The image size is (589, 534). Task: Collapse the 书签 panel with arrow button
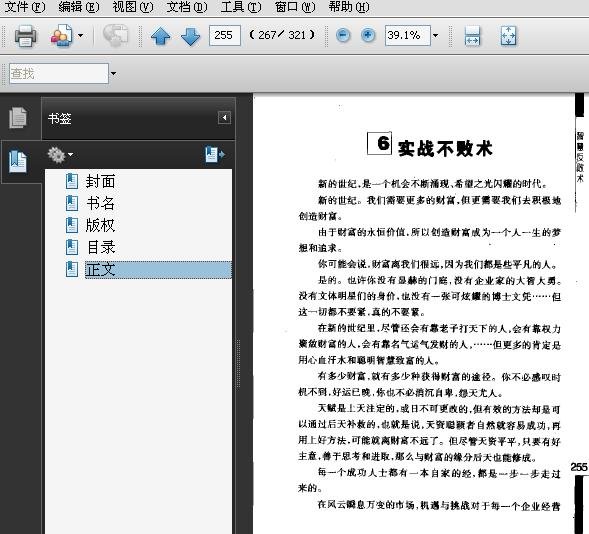point(224,118)
